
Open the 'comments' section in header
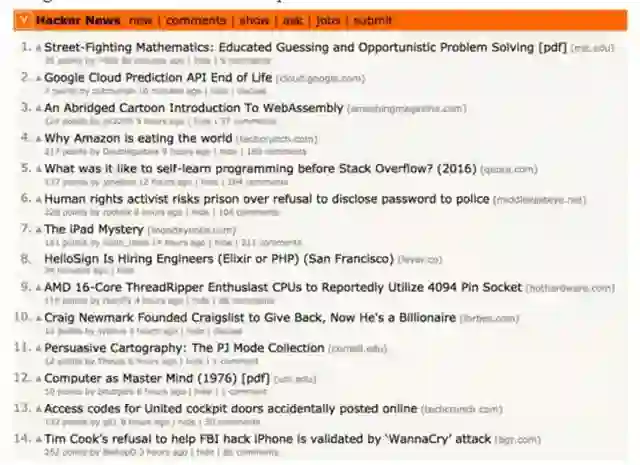click(196, 20)
